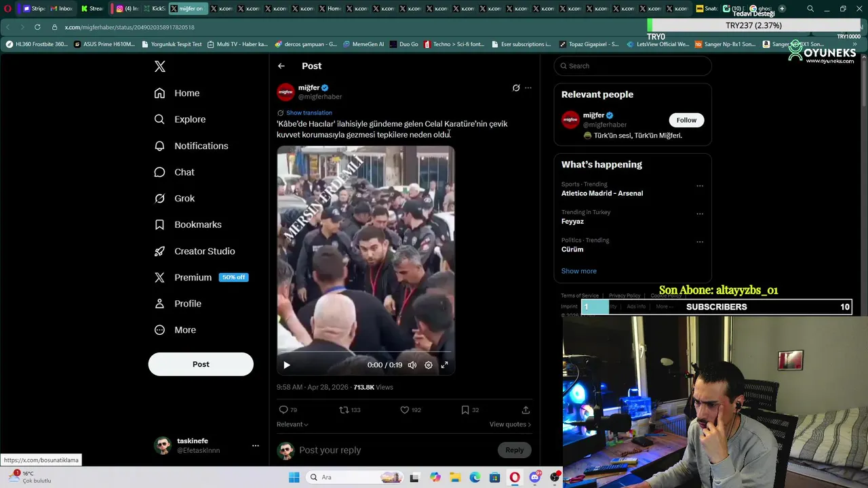Click the share icon on the post

526,410
